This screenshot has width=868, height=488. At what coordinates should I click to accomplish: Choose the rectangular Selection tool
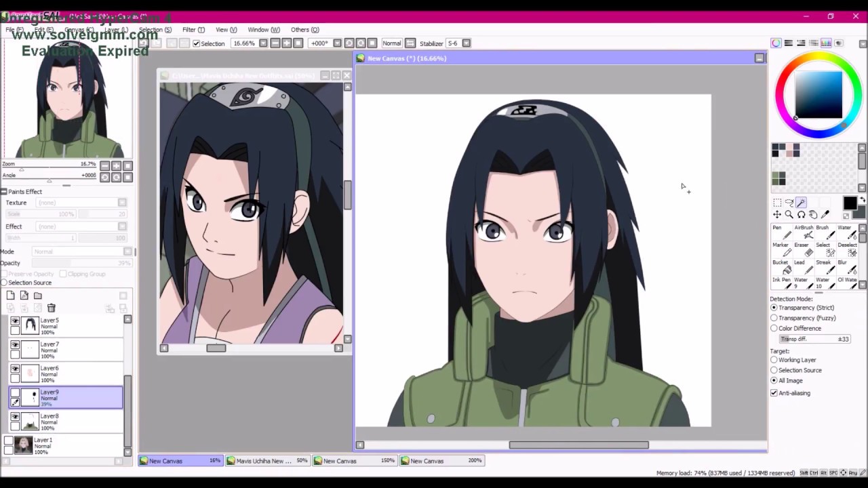pyautogui.click(x=777, y=203)
